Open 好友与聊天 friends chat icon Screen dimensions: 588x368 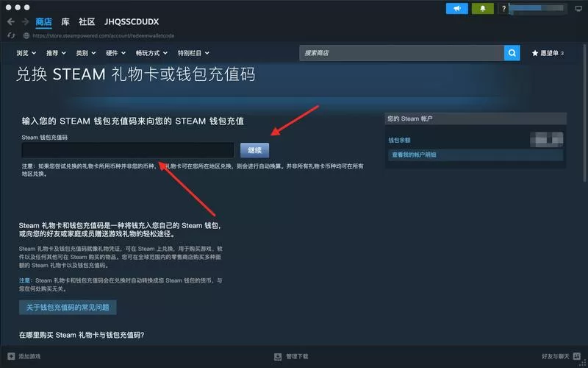[x=577, y=356]
